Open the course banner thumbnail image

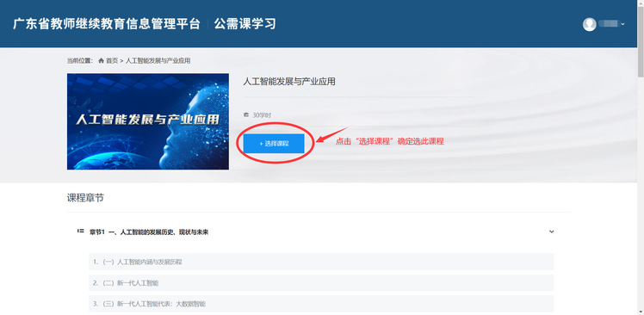coord(148,121)
